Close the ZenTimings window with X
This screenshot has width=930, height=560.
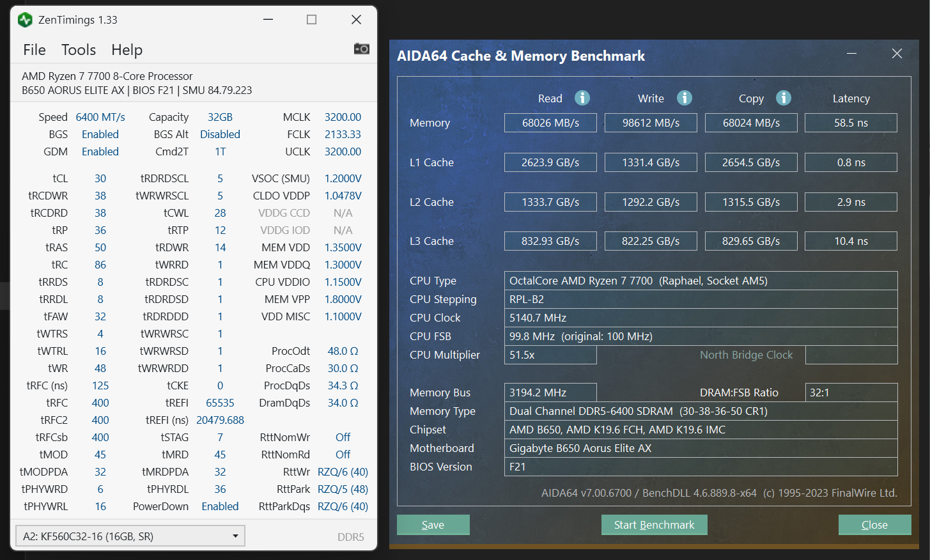click(356, 20)
